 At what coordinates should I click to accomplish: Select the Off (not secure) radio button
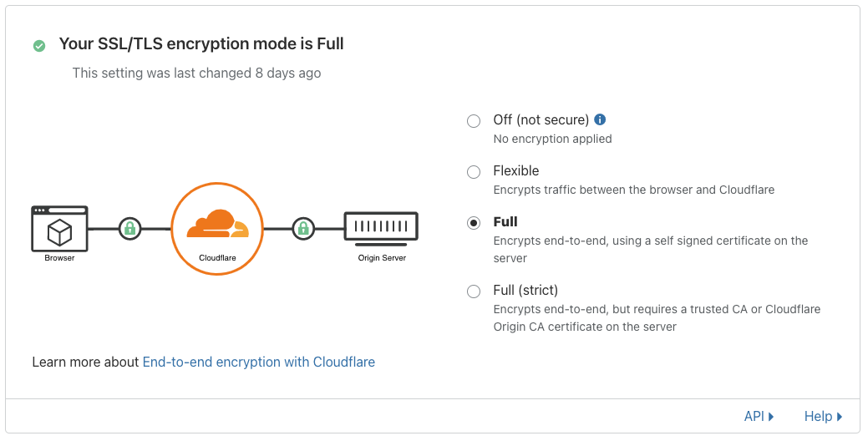(x=474, y=121)
